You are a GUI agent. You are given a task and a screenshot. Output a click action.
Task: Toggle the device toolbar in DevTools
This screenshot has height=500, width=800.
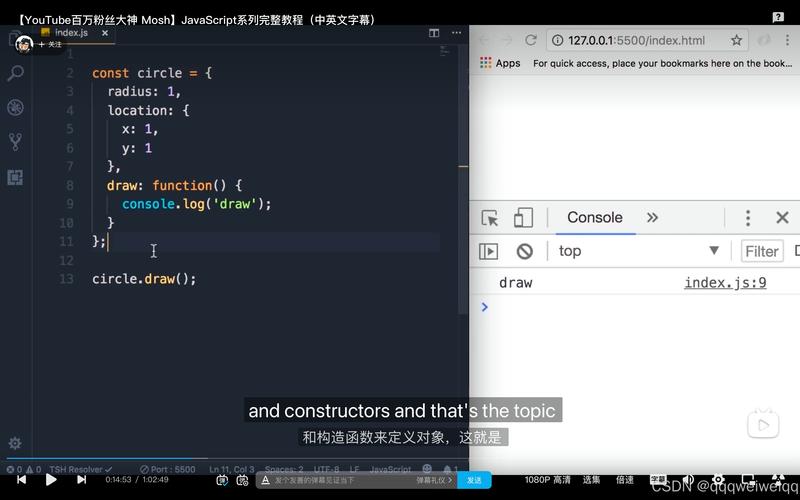click(523, 218)
